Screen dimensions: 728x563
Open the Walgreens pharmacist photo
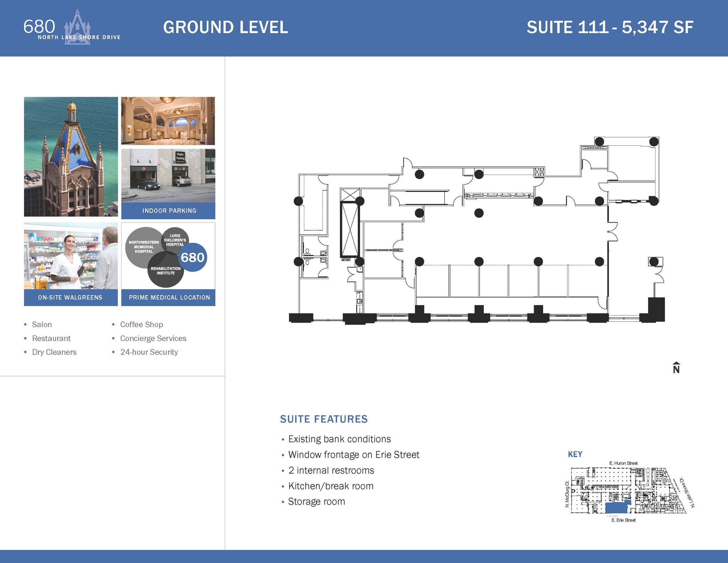pos(71,256)
